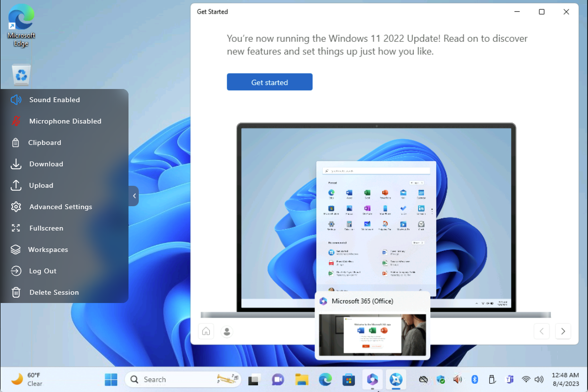Enable the disabled microphone
This screenshot has width=588, height=392.
(16, 121)
